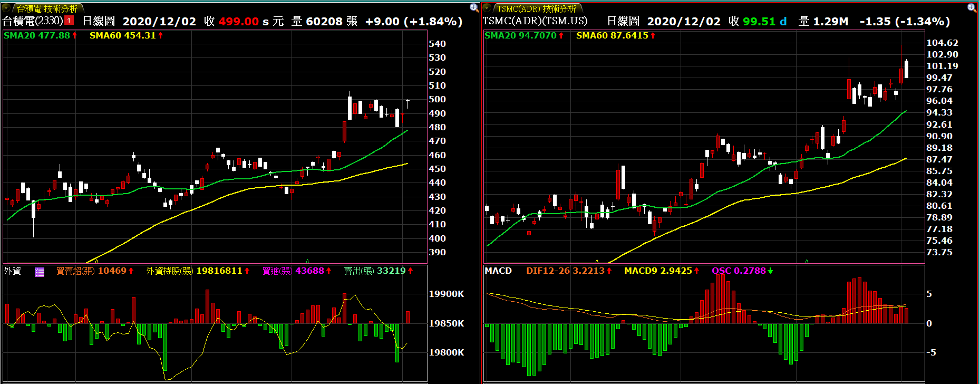Viewport: 980px width, 384px height.
Task: Click the zoom magnifier icon in TSMC(ADR) panel
Action: (x=972, y=7)
